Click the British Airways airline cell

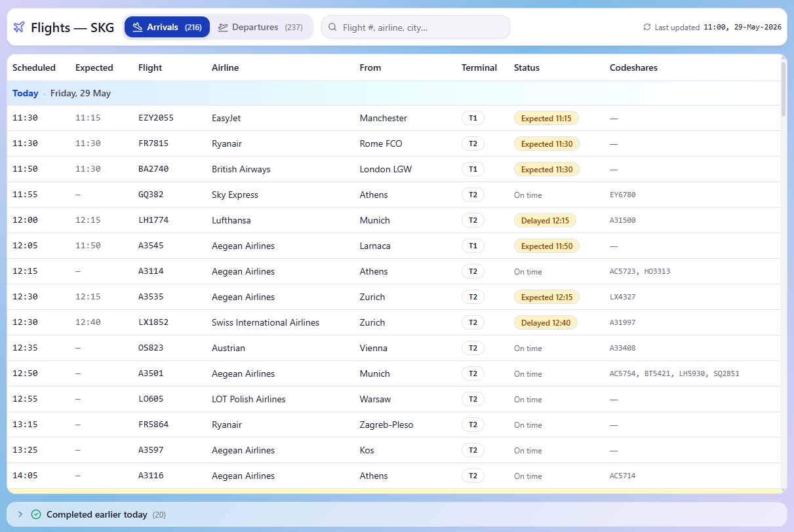coord(241,169)
